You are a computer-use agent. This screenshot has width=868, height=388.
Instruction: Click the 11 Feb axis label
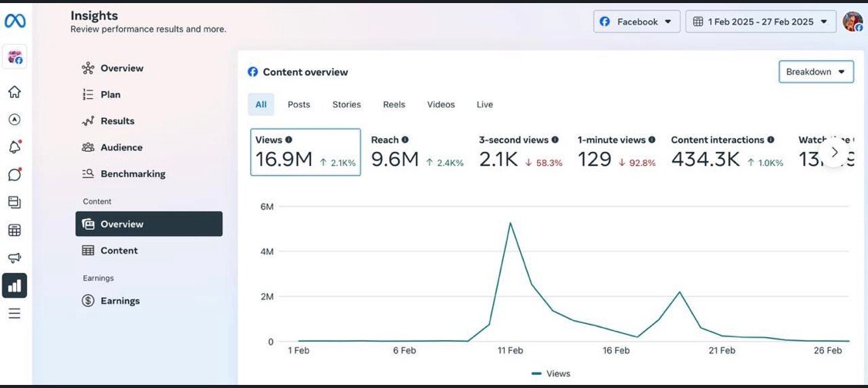[x=510, y=351]
